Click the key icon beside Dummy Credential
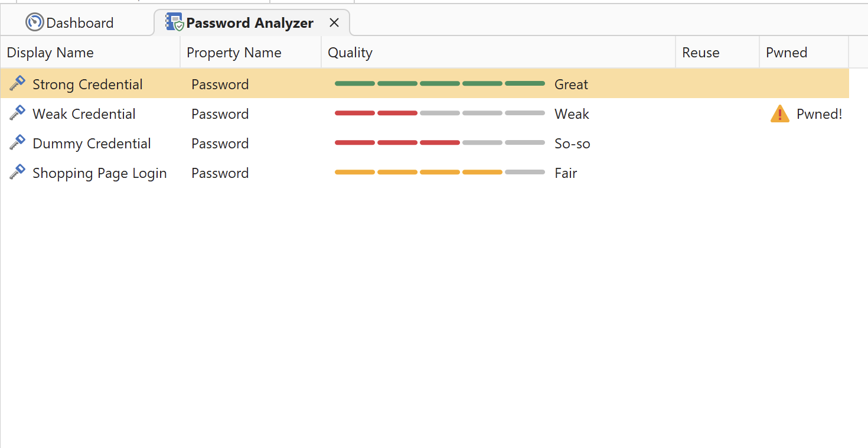This screenshot has width=868, height=448. (17, 142)
